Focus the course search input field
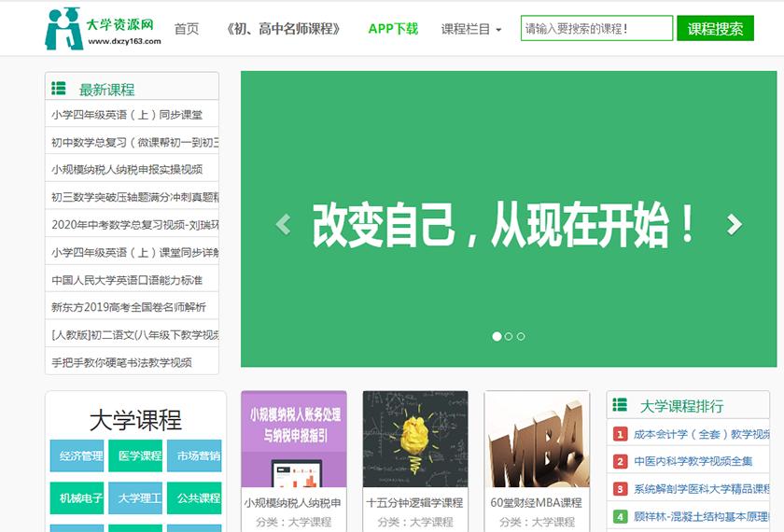 pos(596,29)
